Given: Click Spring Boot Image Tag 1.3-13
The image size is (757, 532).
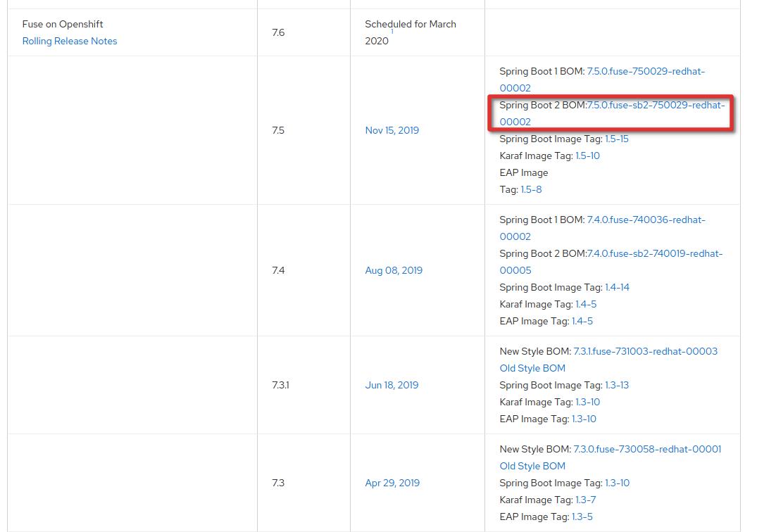Looking at the screenshot, I should [616, 385].
